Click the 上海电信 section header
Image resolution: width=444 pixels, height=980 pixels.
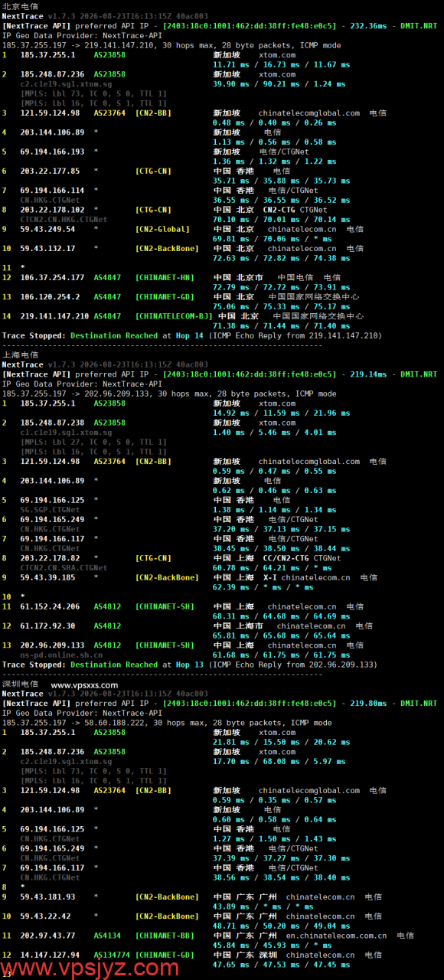click(20, 355)
